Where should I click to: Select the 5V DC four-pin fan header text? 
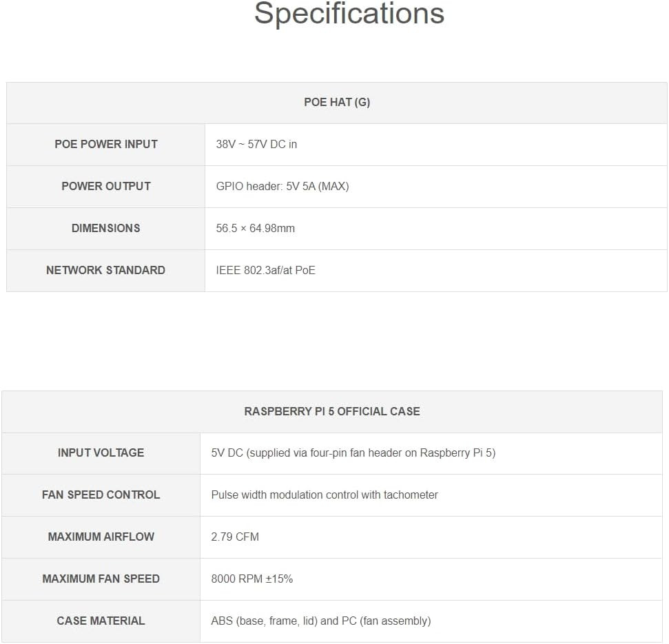[x=353, y=453]
